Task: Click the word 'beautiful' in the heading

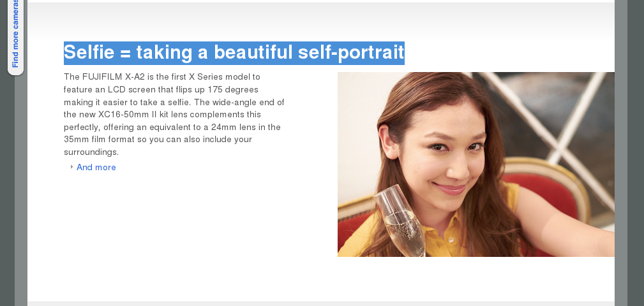Action: (253, 53)
